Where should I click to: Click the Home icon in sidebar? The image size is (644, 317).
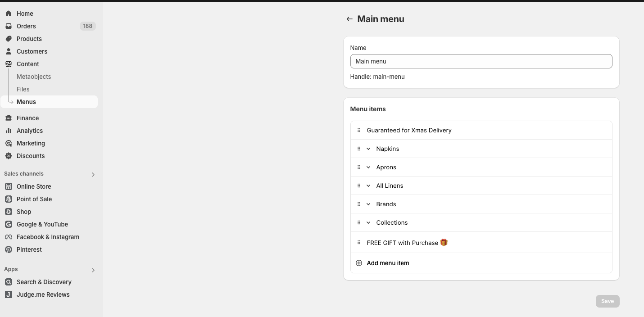(9, 14)
